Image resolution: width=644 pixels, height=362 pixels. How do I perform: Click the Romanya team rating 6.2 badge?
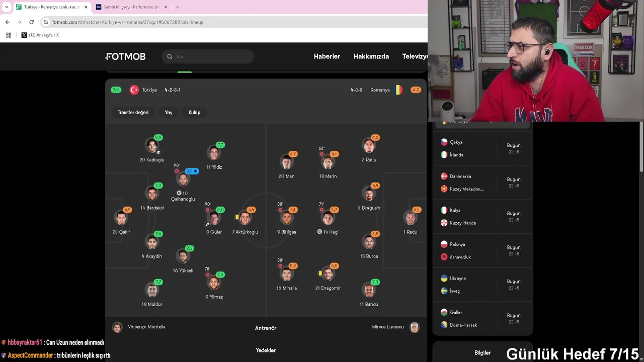coord(415,90)
